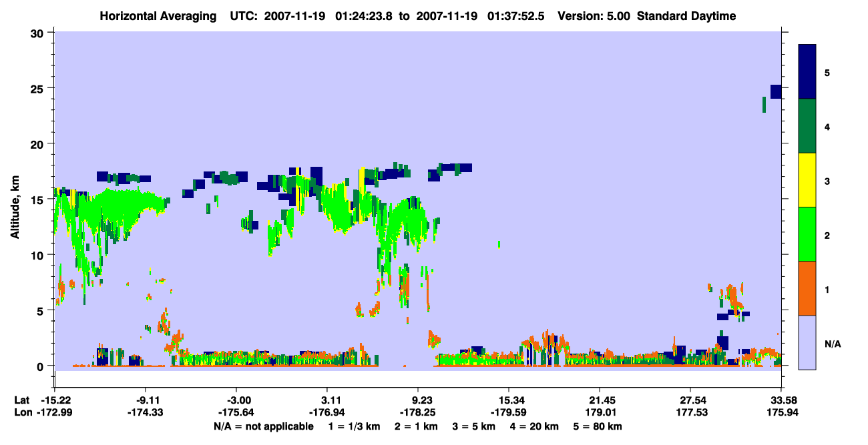Screen dimensions: 868x445
Task: Click the legend text '3 = 5 km'
Action: 474,426
